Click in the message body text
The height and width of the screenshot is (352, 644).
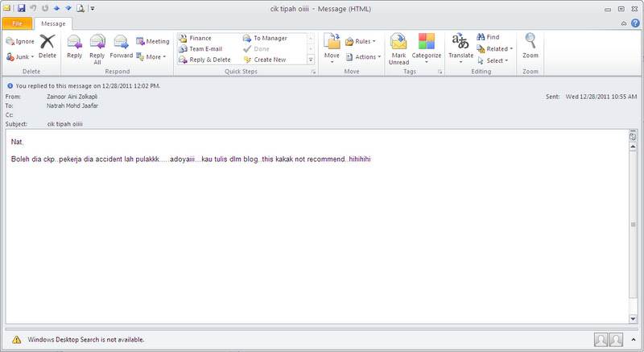(191, 159)
